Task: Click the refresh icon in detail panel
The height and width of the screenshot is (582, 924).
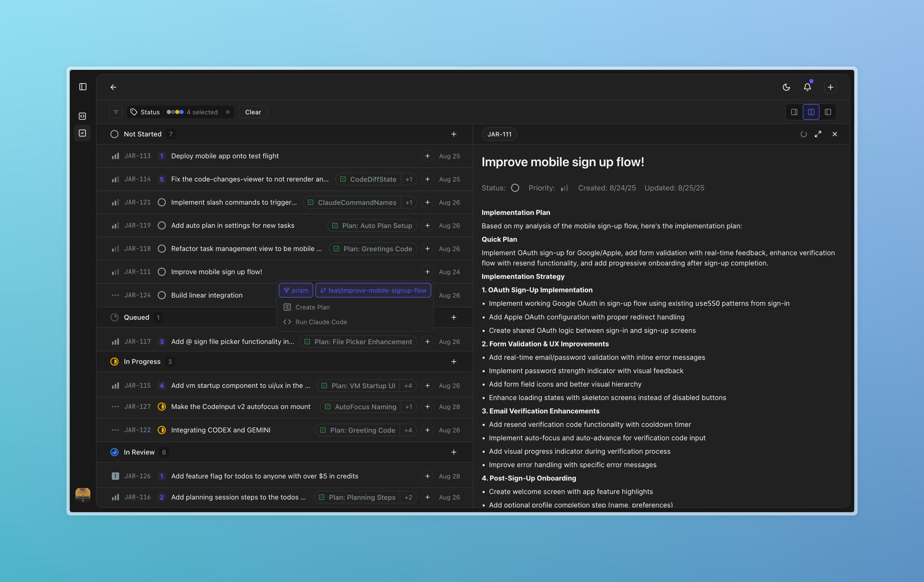Action: [x=803, y=134]
